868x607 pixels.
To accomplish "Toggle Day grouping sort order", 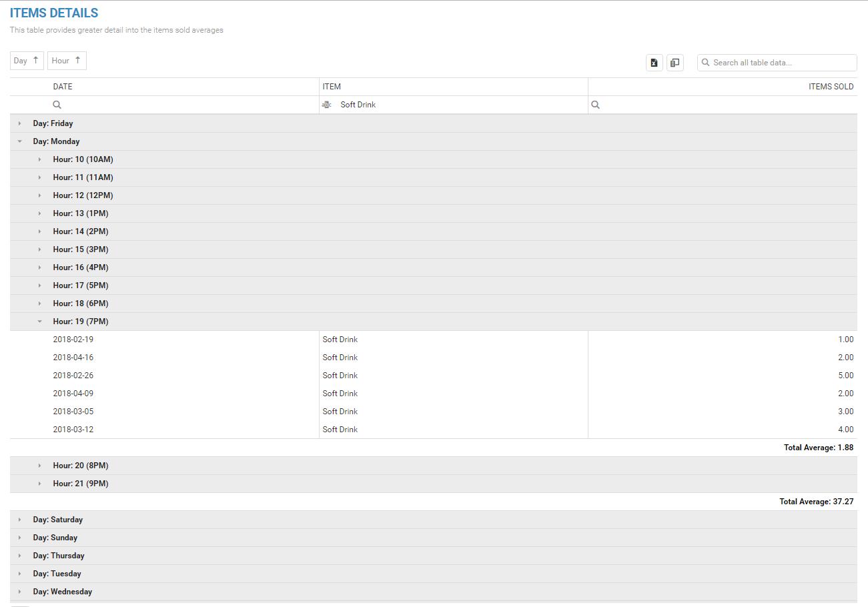I will 27,61.
